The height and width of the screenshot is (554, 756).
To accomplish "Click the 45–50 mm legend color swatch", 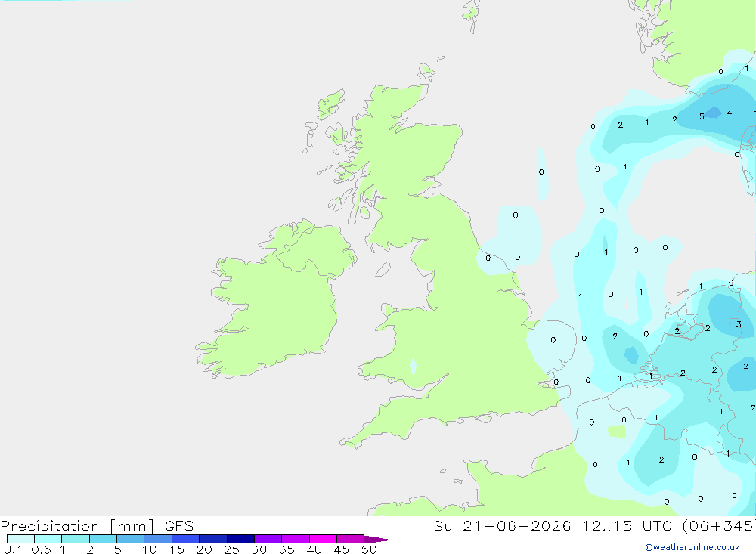I will [350, 539].
